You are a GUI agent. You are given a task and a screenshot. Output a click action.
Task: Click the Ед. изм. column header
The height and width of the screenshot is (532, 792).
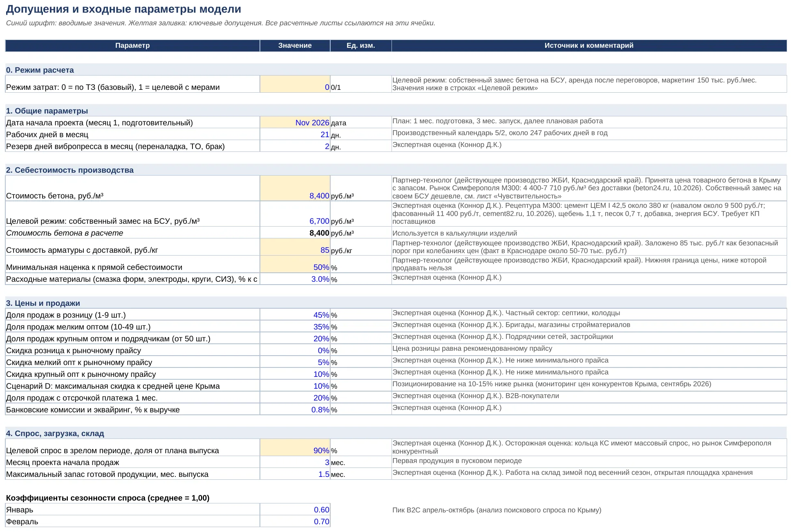pyautogui.click(x=360, y=45)
